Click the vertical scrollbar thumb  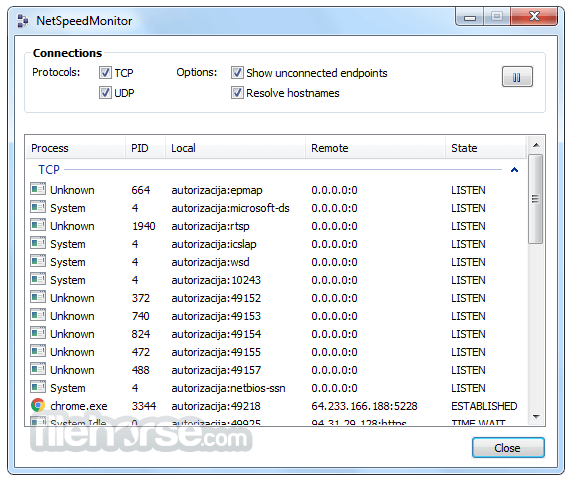536,199
